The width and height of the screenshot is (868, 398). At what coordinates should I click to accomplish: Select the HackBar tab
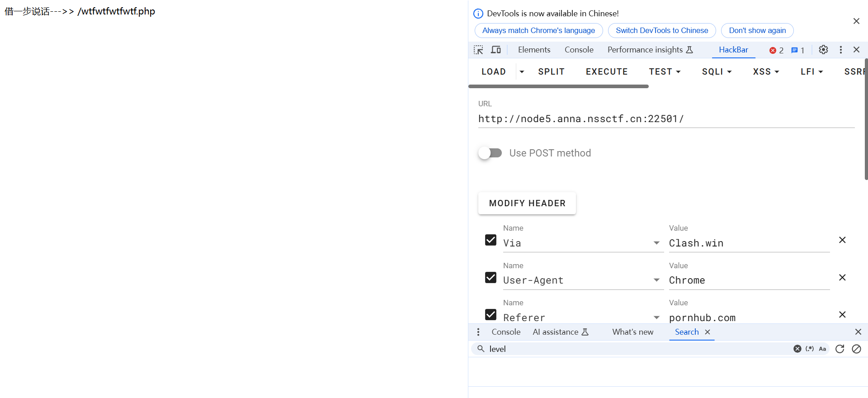(x=733, y=50)
